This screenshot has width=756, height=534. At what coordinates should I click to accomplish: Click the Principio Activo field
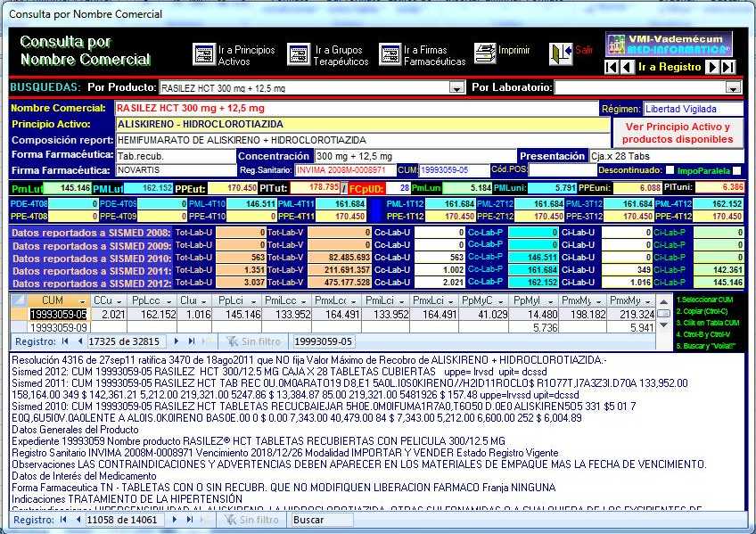pos(363,124)
